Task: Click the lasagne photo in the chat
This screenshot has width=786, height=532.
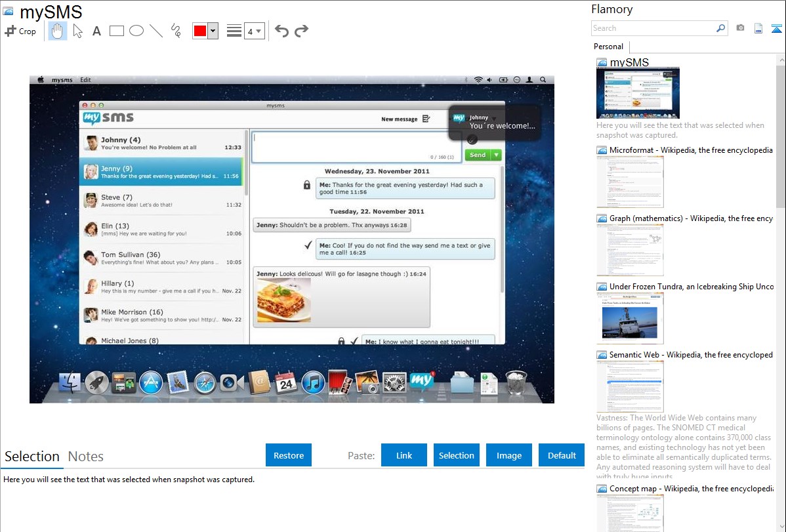Action: pyautogui.click(x=283, y=300)
